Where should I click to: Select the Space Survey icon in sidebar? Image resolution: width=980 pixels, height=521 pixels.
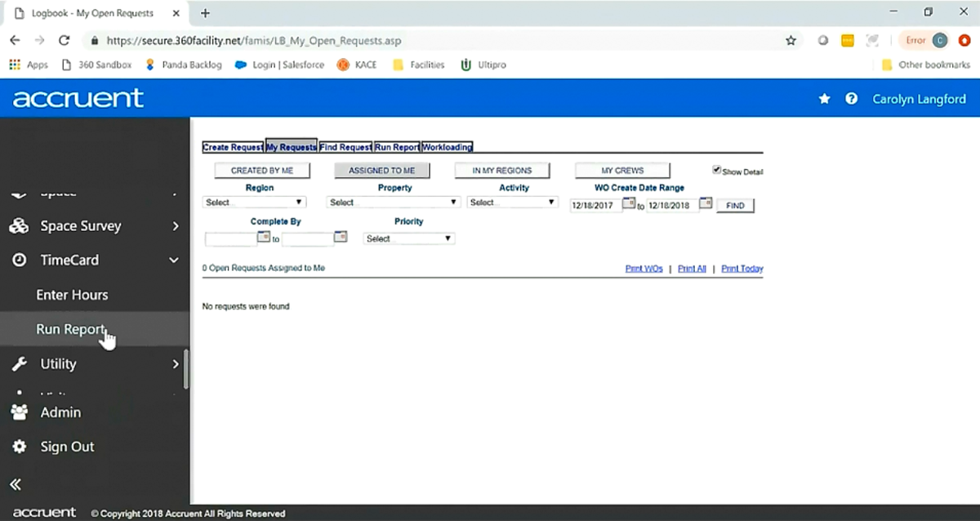tap(20, 225)
